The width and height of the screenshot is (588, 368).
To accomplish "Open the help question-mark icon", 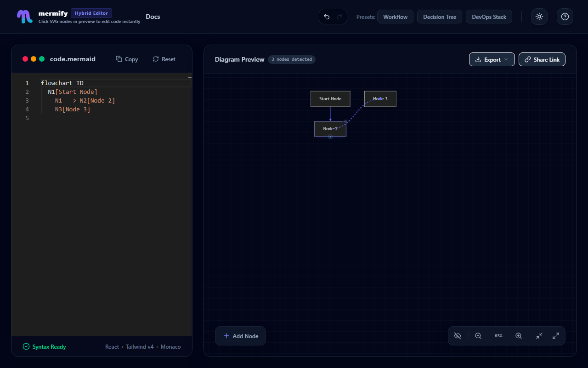I will tap(565, 17).
